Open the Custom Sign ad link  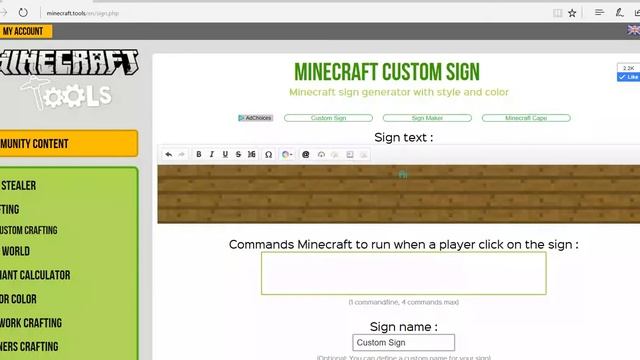pyautogui.click(x=328, y=118)
